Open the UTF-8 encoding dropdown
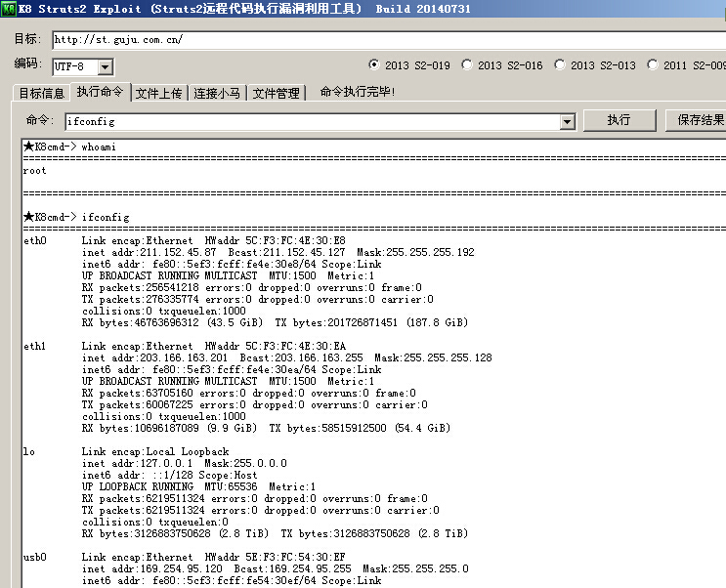The height and width of the screenshot is (588, 726). pyautogui.click(x=106, y=67)
